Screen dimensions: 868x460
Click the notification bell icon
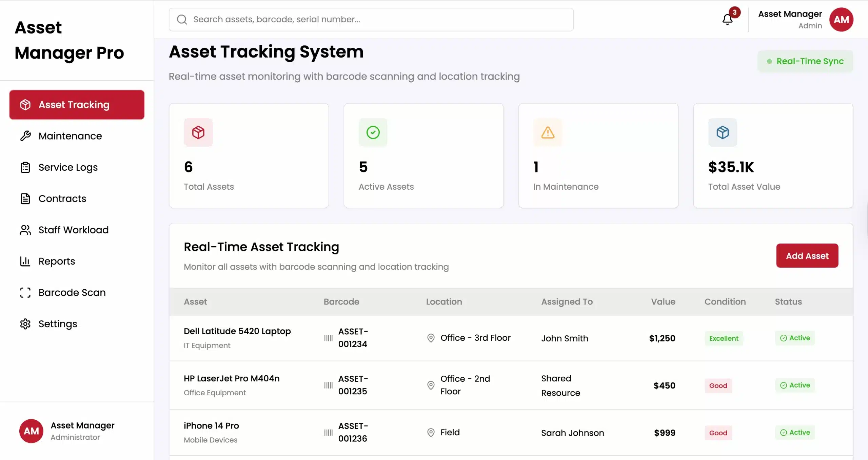tap(727, 20)
